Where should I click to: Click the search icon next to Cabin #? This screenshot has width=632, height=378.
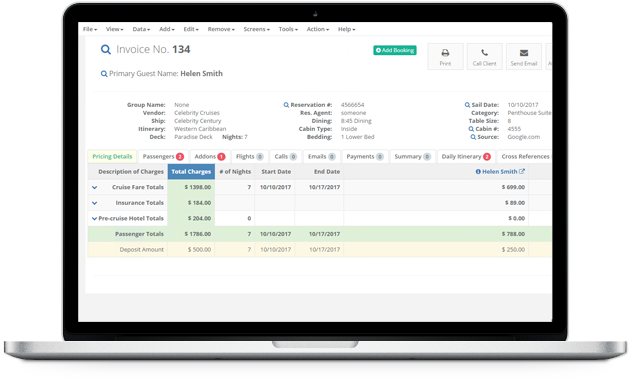point(471,129)
